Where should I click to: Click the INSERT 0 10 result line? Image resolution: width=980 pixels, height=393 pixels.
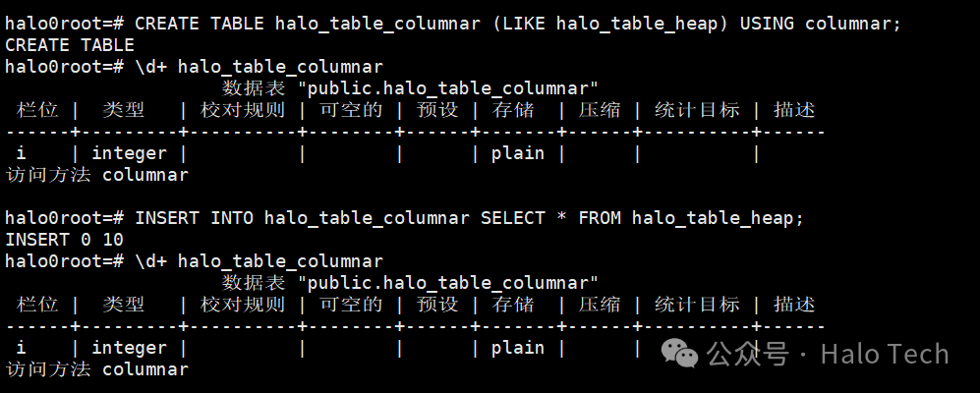(x=64, y=240)
